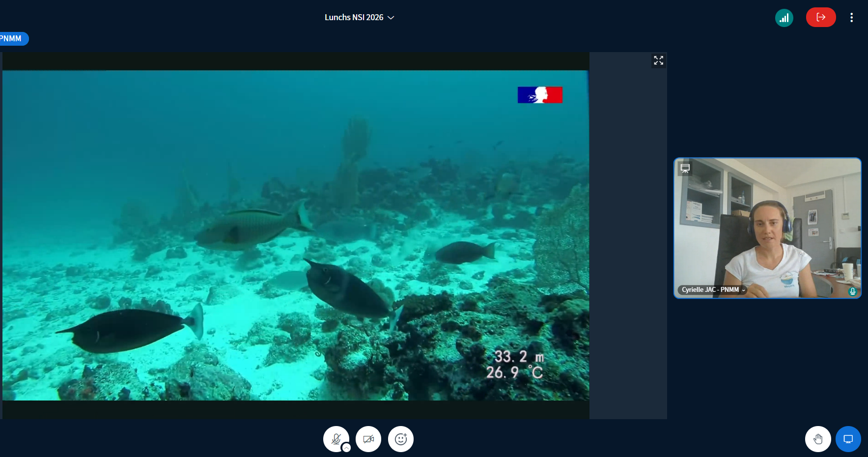Click the PNMM pill label
The image size is (868, 457).
12,39
